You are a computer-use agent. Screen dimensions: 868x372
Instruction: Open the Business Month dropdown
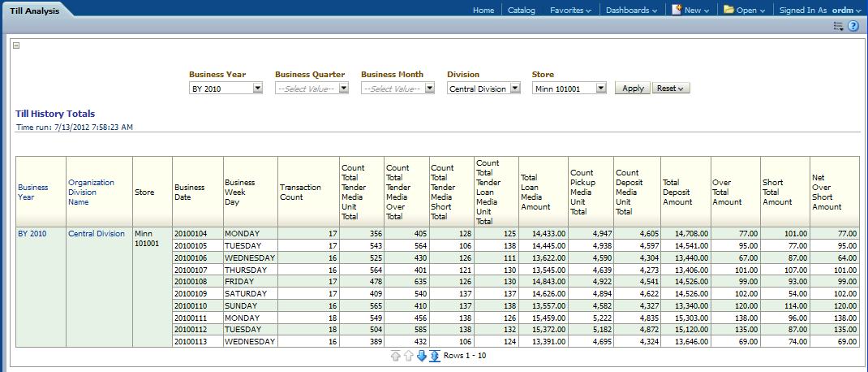(429, 89)
